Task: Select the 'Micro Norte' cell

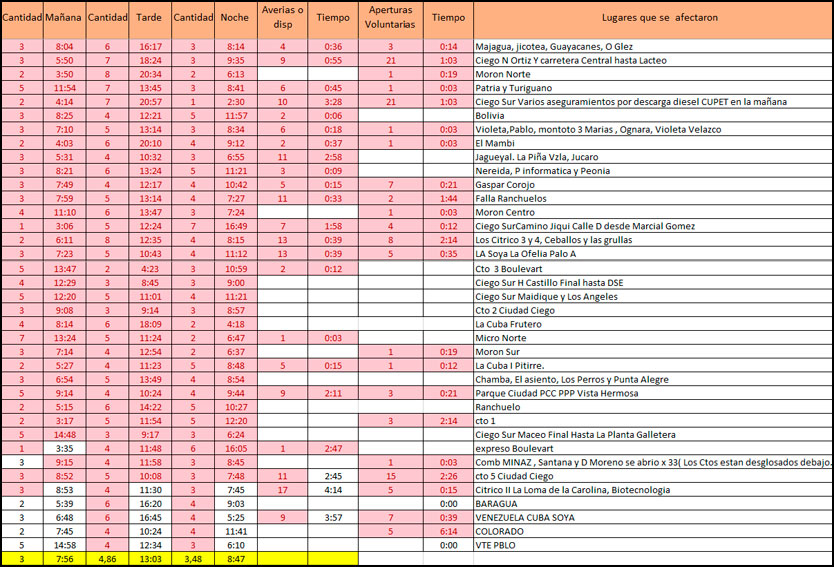Action: click(653, 338)
